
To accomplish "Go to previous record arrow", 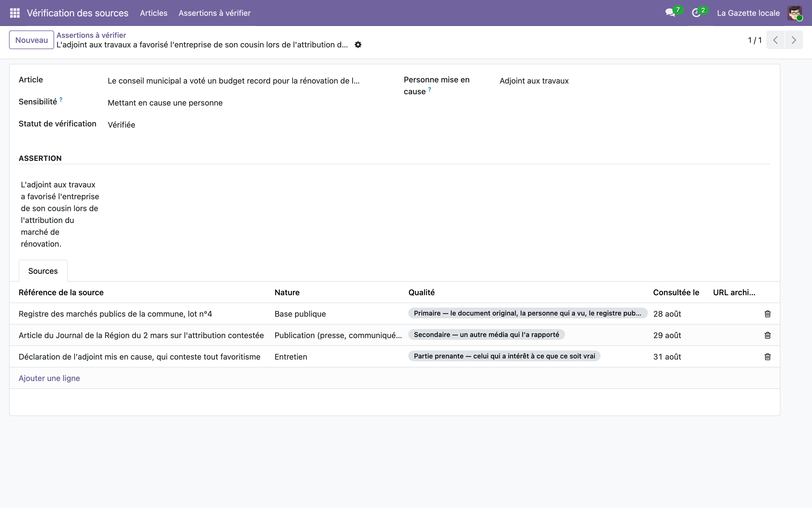I will click(x=775, y=40).
